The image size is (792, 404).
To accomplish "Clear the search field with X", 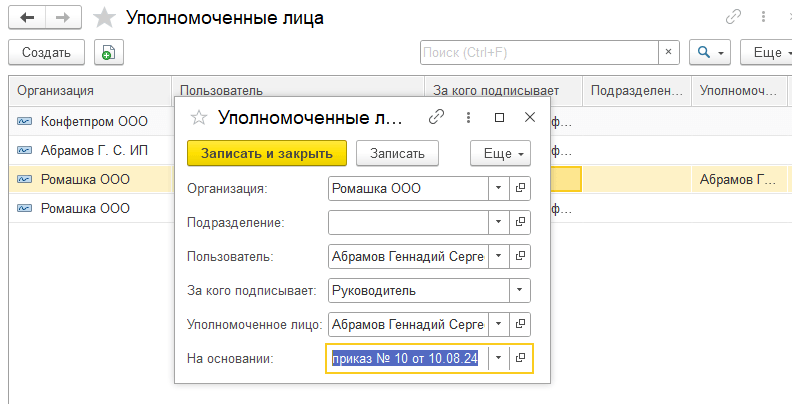I will point(669,52).
